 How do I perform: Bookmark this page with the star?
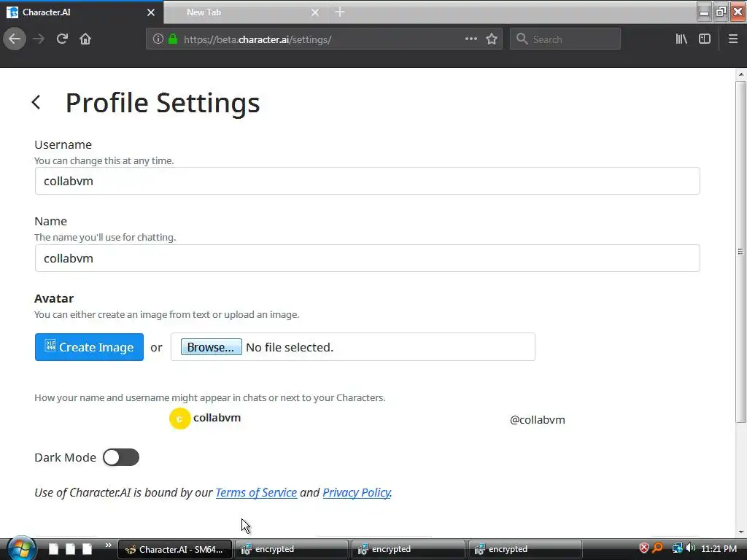(x=492, y=39)
